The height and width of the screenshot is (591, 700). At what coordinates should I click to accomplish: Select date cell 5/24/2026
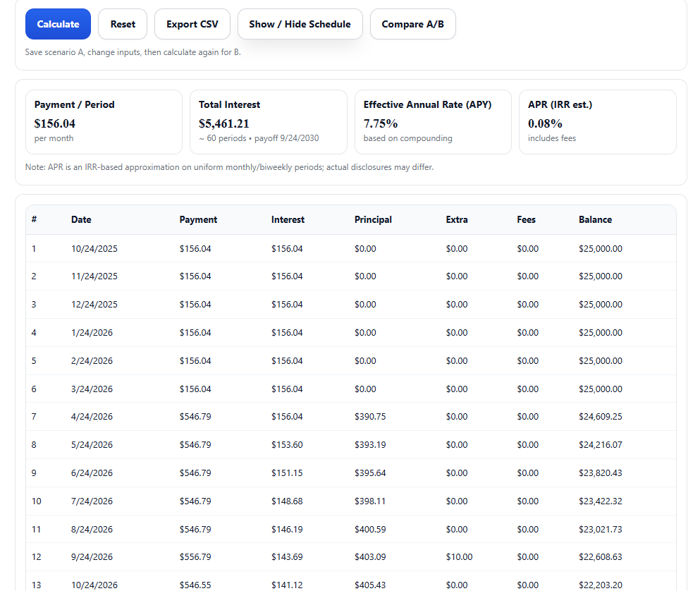click(92, 444)
